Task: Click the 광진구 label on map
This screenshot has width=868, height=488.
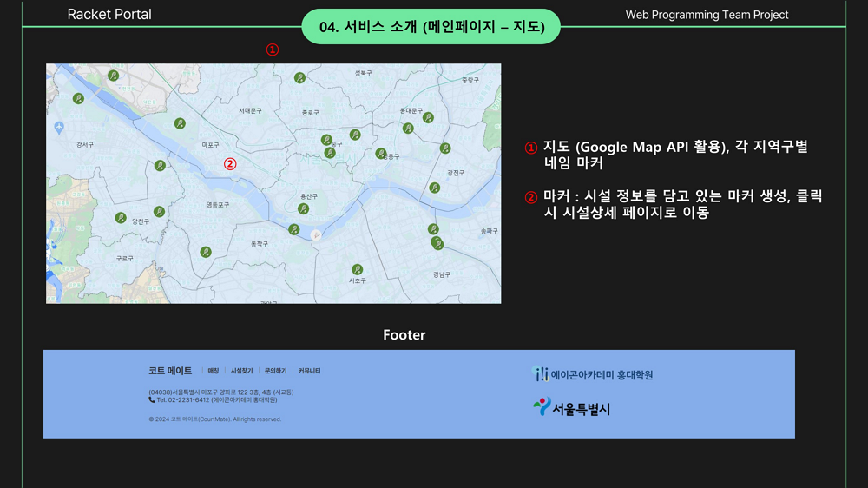Action: pyautogui.click(x=456, y=173)
